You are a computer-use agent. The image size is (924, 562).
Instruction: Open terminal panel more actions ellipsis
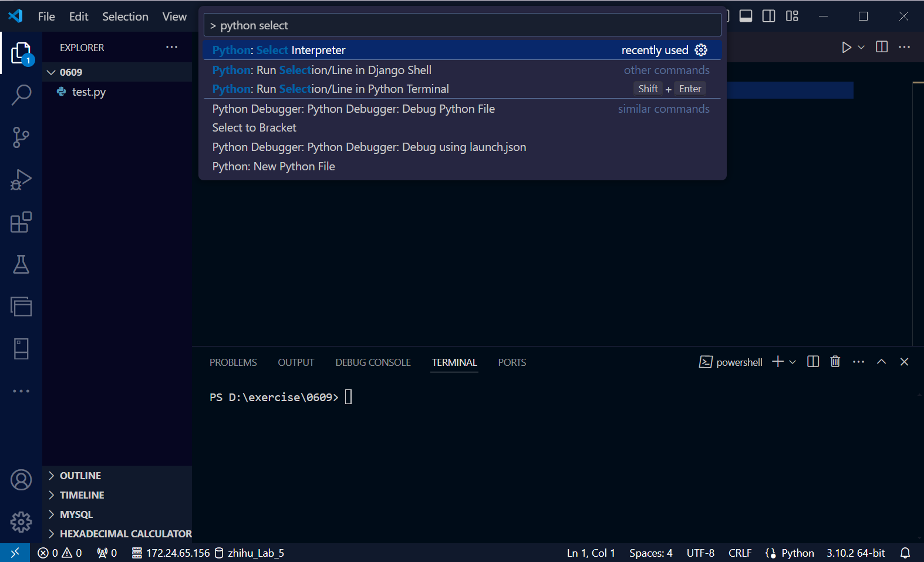(x=858, y=362)
